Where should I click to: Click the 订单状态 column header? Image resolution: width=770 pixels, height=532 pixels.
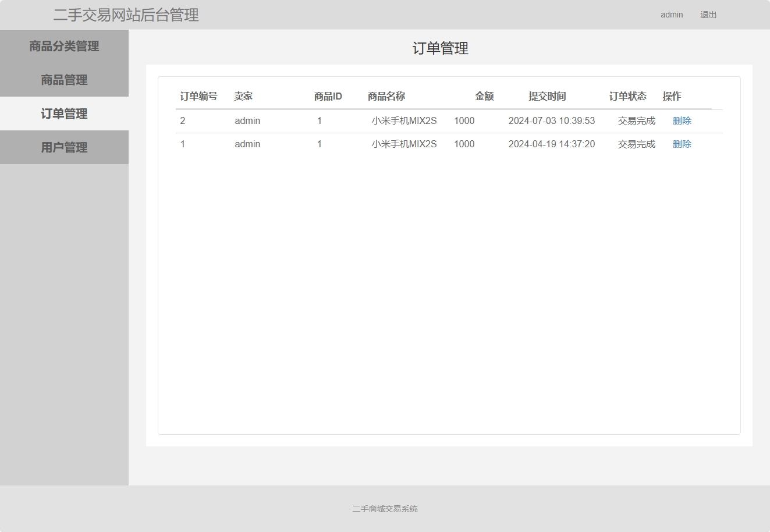click(x=628, y=96)
